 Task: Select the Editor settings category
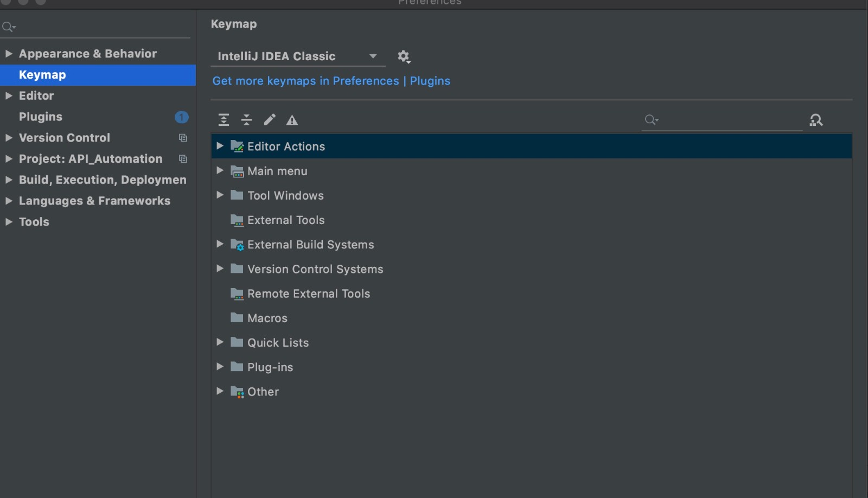(36, 95)
